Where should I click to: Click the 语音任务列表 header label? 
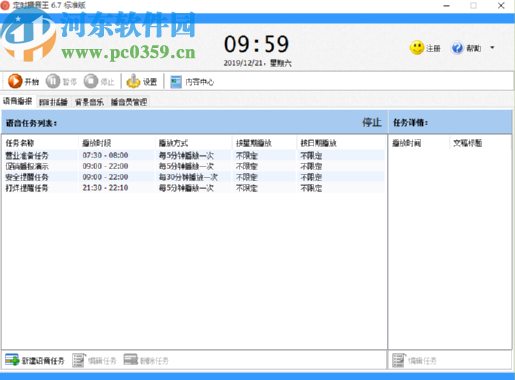coord(31,123)
